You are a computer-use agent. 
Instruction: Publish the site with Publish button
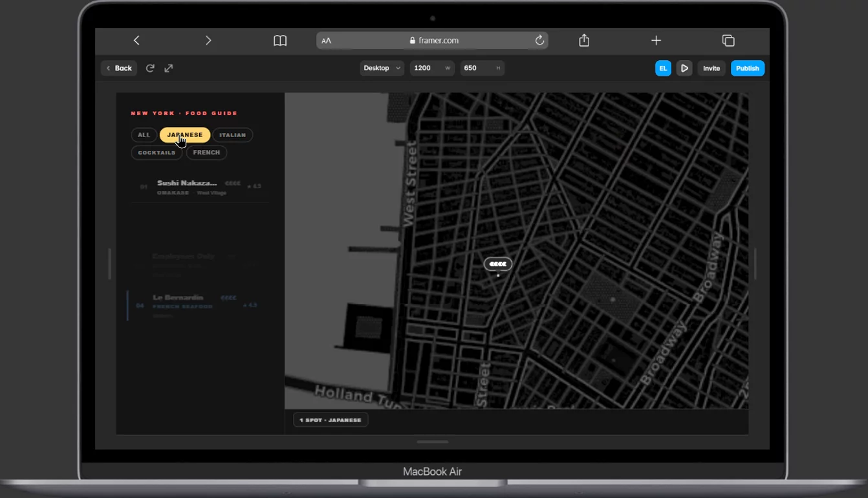[748, 68]
